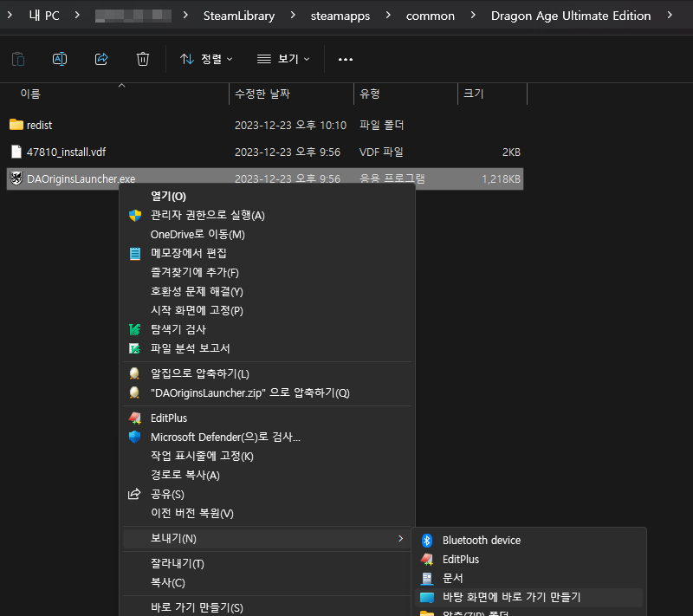Choose 경로로 복사(A) in context menu
Image resolution: width=693 pixels, height=616 pixels.
(268, 475)
